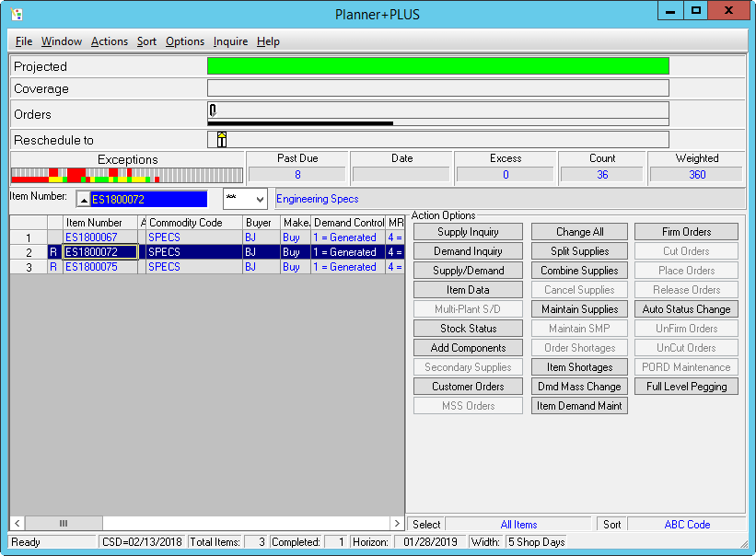This screenshot has width=756, height=556.
Task: Click the Reschedule to bar
Action: (437, 140)
